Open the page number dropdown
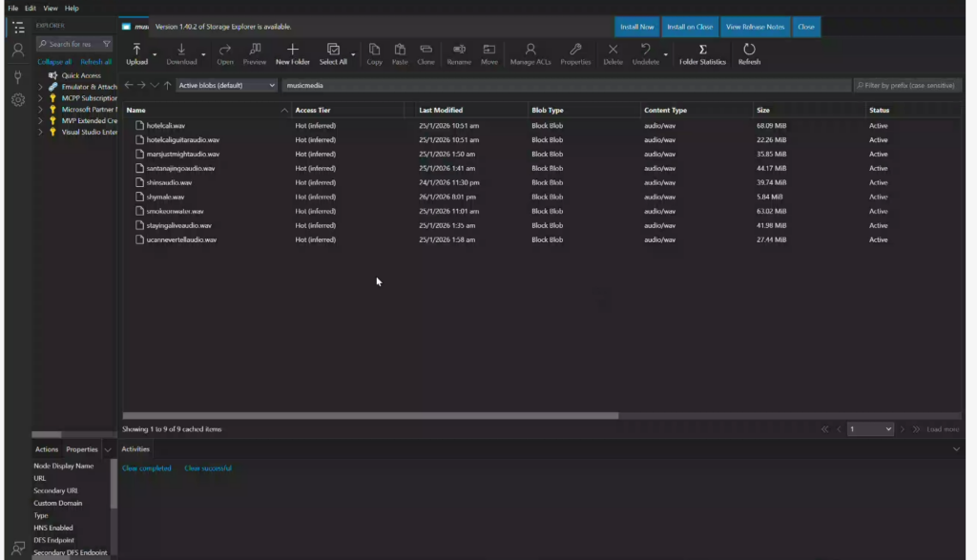The image size is (977, 560). 870,429
